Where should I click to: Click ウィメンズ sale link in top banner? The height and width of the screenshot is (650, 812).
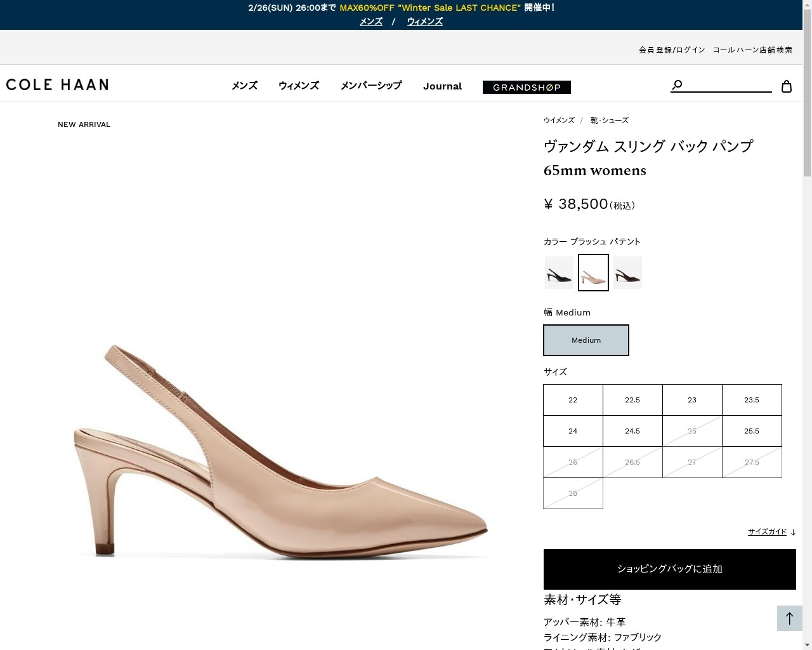(424, 22)
